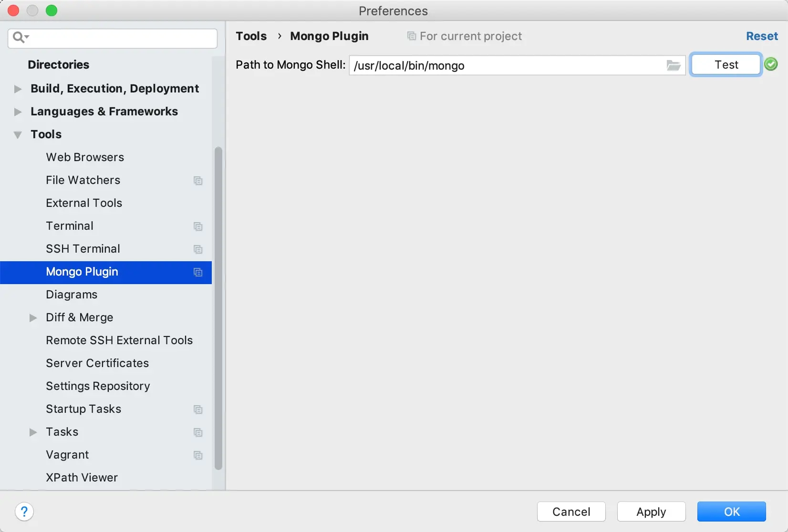The image size is (788, 532).
Task: Open the help question mark button
Action: 24,512
